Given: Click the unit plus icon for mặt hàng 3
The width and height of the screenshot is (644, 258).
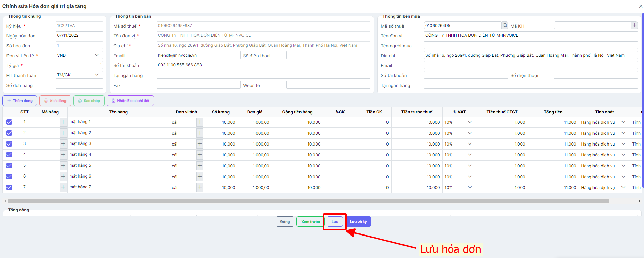Looking at the screenshot, I should (x=200, y=144).
